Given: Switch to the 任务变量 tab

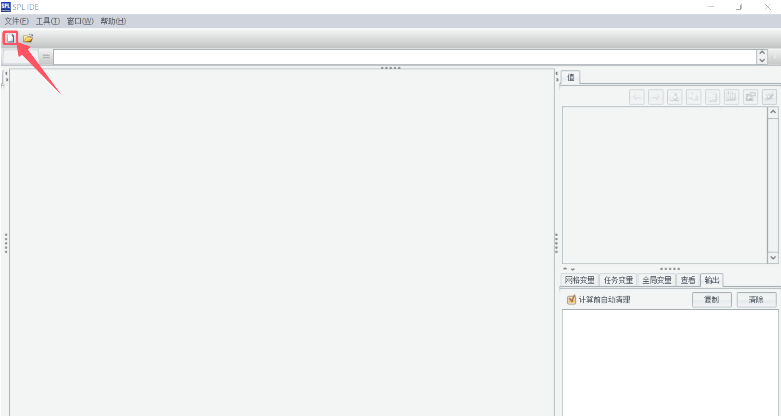Looking at the screenshot, I should (x=618, y=280).
